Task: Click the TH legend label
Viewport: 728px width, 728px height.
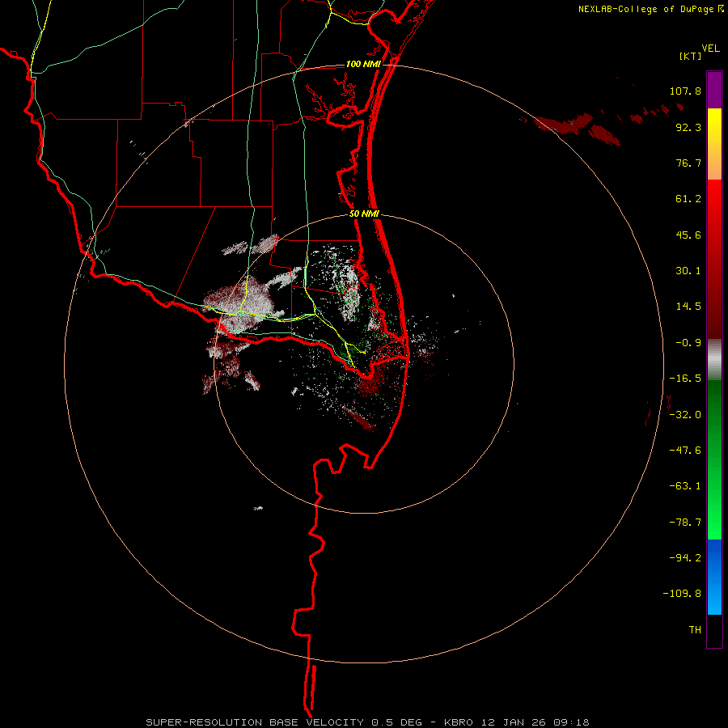Action: click(695, 629)
